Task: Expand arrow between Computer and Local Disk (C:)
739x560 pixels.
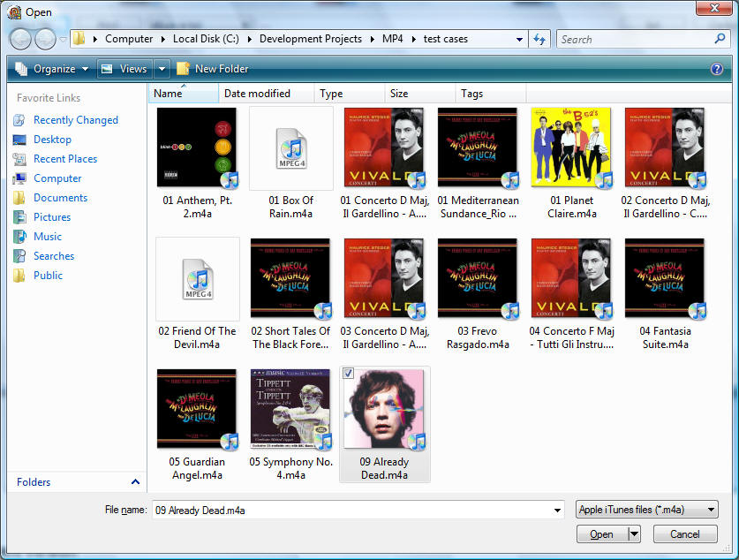Action: click(x=162, y=39)
